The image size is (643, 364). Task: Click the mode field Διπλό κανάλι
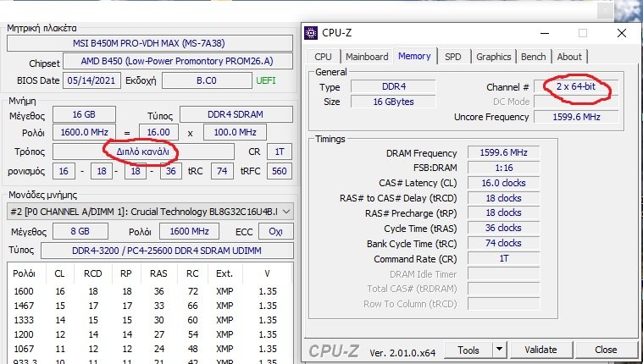tap(143, 152)
